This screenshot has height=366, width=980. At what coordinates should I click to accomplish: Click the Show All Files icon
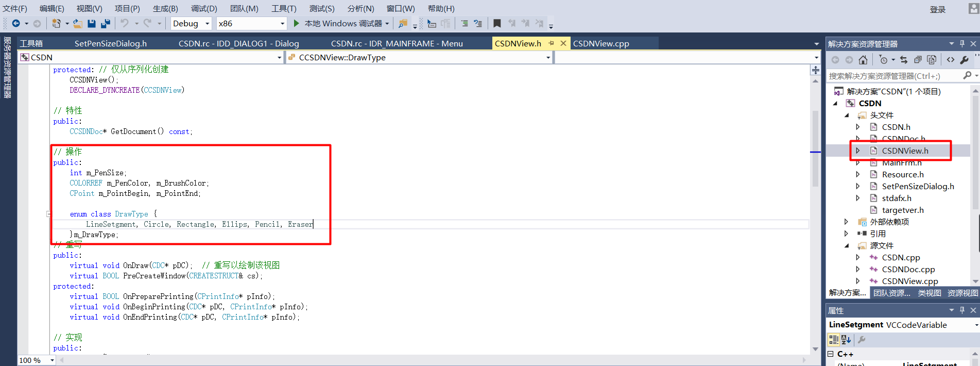932,60
